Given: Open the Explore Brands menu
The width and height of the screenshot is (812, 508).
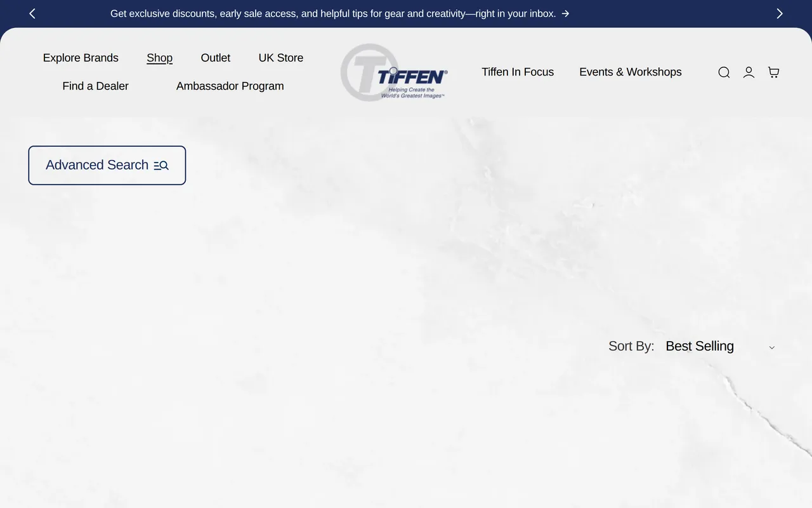Looking at the screenshot, I should 81,58.
